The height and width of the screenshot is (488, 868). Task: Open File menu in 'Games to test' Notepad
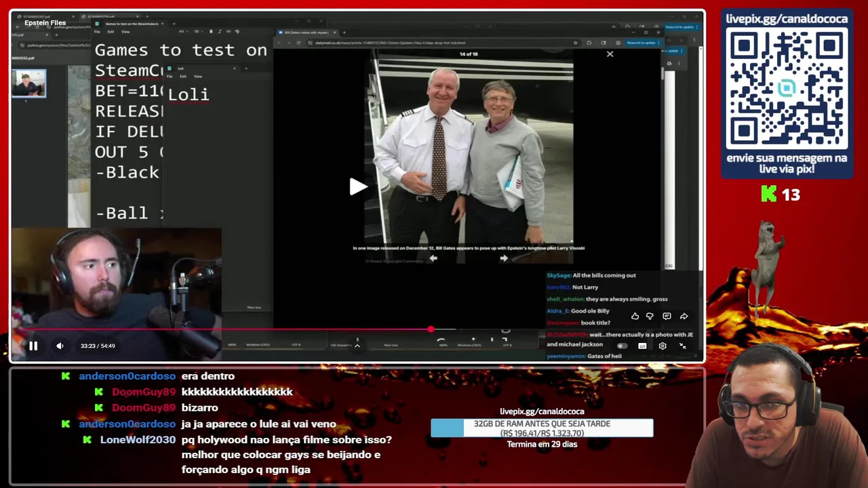[97, 32]
